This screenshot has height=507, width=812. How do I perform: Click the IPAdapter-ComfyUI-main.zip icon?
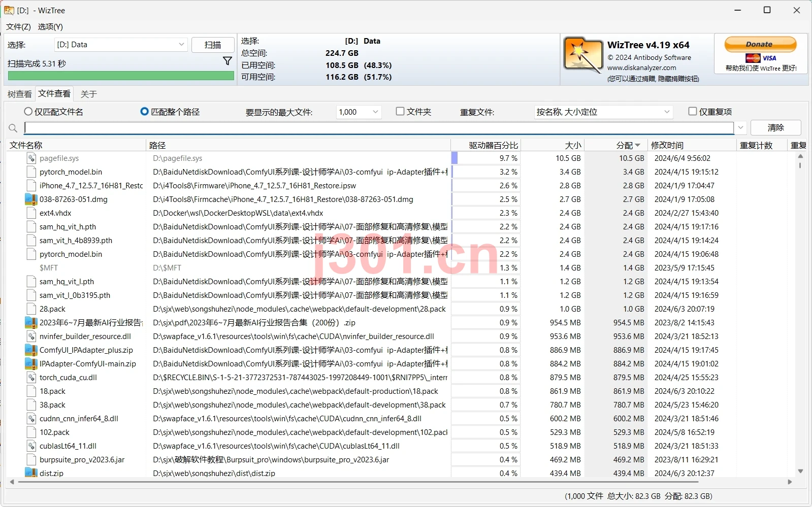31,364
